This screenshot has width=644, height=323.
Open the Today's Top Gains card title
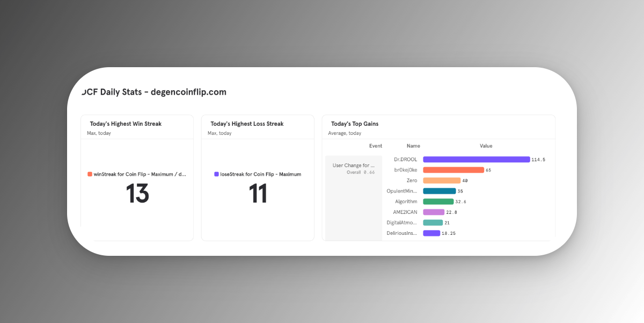pyautogui.click(x=354, y=124)
